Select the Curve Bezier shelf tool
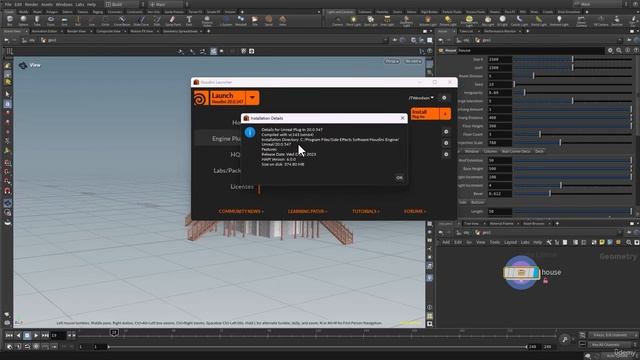Image resolution: width=640 pixels, height=360 pixels. (122, 20)
